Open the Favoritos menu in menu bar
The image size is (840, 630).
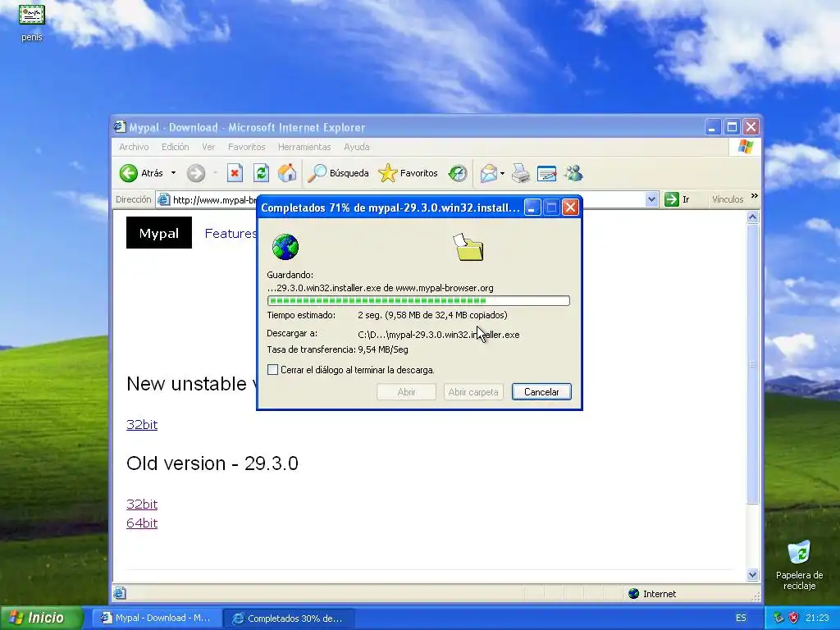pos(246,147)
